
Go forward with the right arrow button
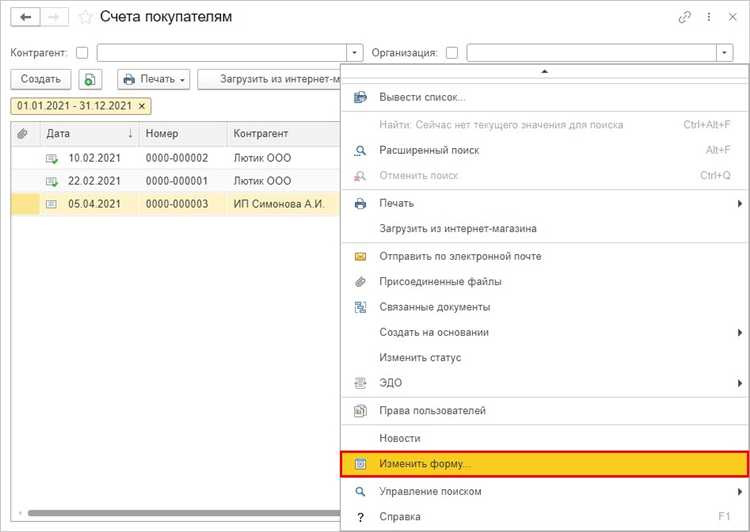54,18
